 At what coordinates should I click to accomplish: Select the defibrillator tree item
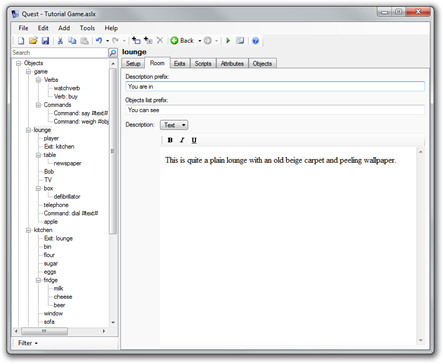(67, 196)
